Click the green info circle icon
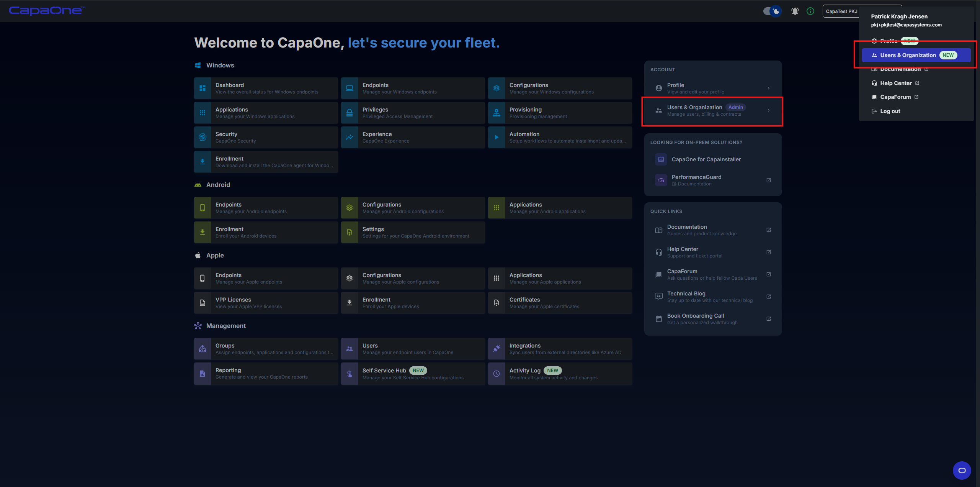This screenshot has width=980, height=487. click(810, 11)
